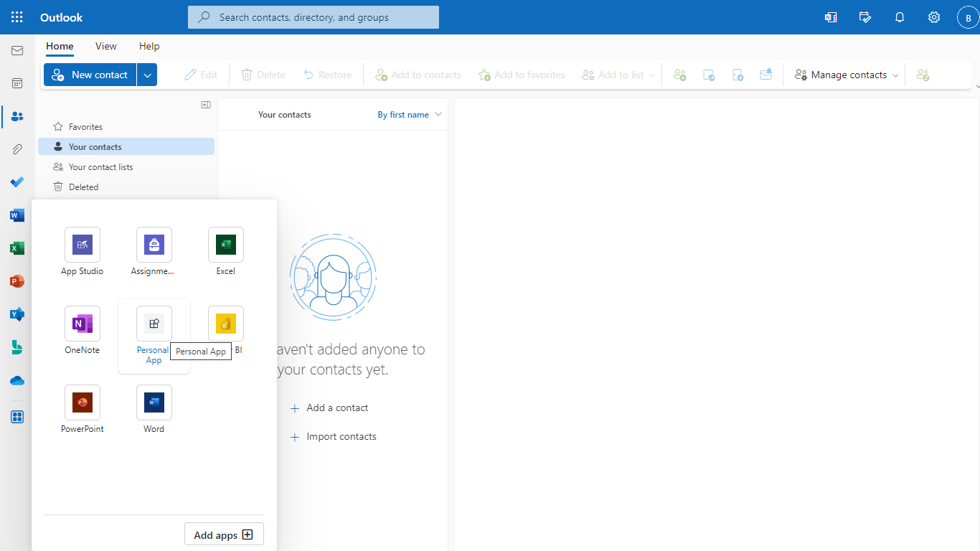Screen dimensions: 980x551
Task: Select Your contact lists folder
Action: tap(126, 166)
